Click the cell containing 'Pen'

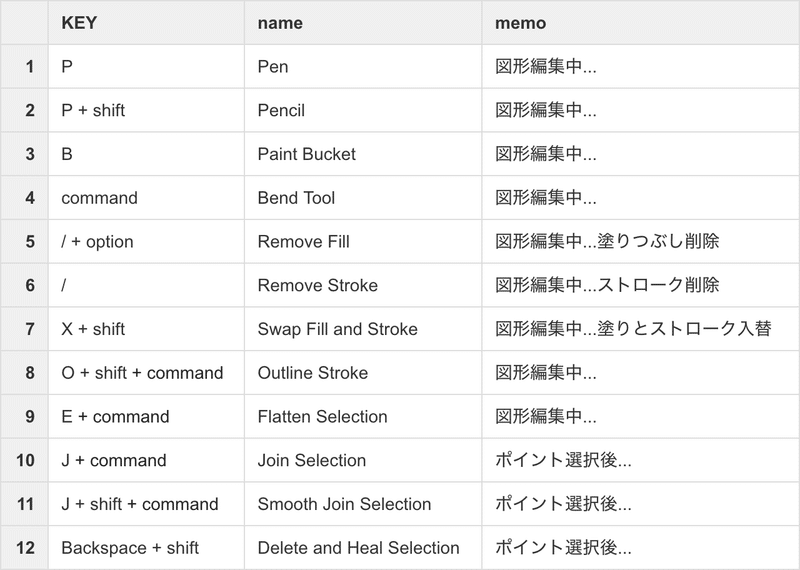point(363,66)
